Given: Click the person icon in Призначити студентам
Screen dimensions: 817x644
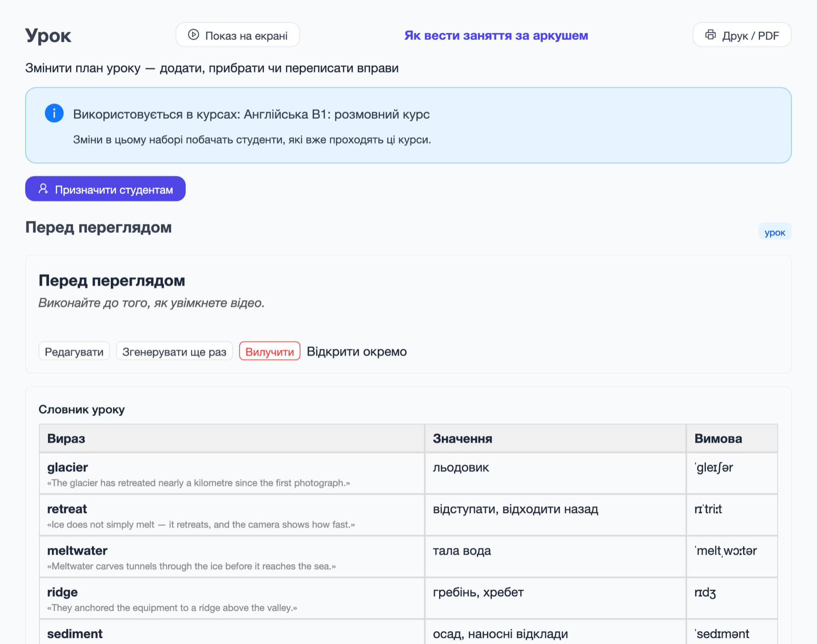Looking at the screenshot, I should click(43, 189).
